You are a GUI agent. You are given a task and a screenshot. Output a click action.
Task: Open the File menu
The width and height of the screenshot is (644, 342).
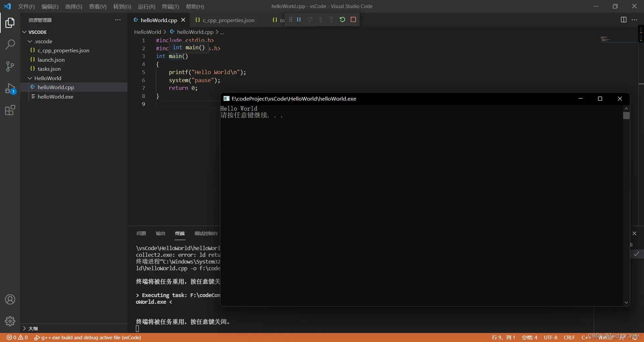click(26, 6)
